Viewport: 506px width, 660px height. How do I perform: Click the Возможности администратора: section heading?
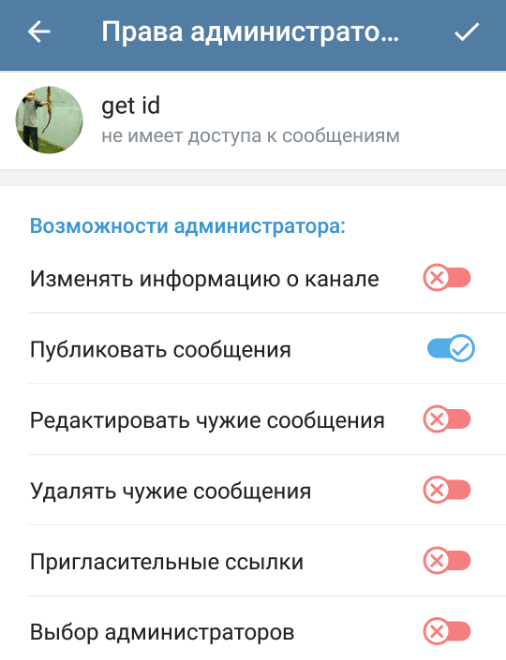[188, 226]
